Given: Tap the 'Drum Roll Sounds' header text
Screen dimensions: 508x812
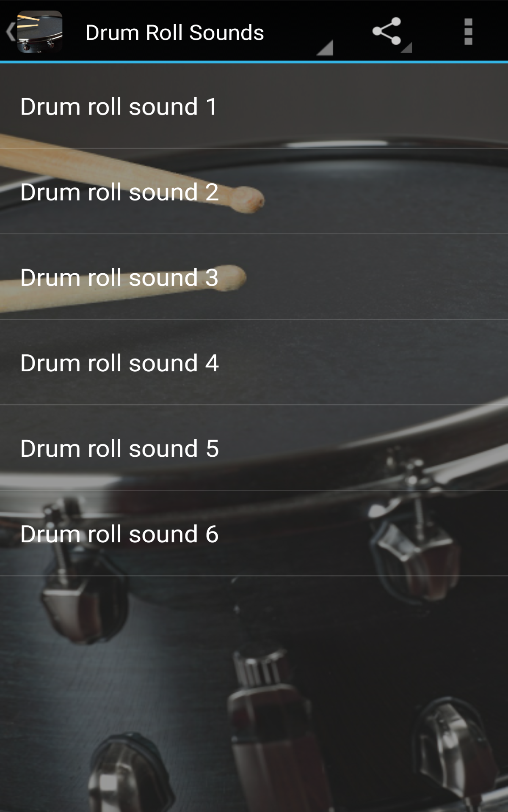Looking at the screenshot, I should tap(174, 33).
